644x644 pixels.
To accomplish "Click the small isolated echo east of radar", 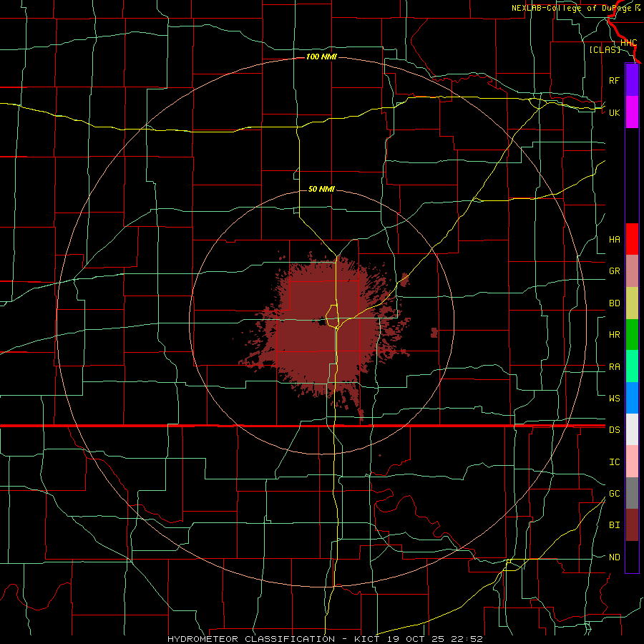I will [434, 333].
